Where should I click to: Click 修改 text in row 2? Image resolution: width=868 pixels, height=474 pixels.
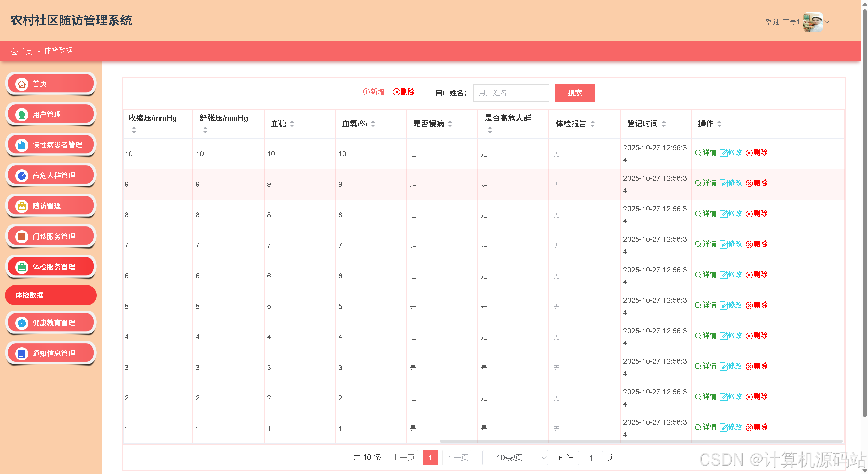click(x=735, y=397)
